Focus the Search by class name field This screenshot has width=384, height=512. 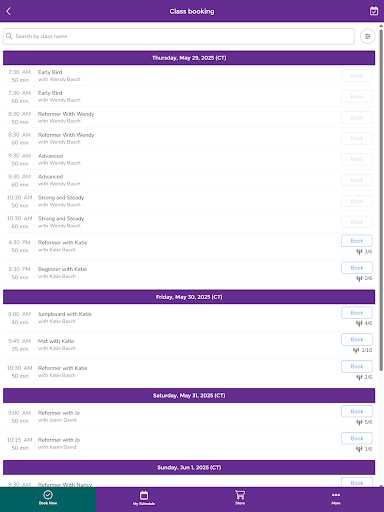179,36
